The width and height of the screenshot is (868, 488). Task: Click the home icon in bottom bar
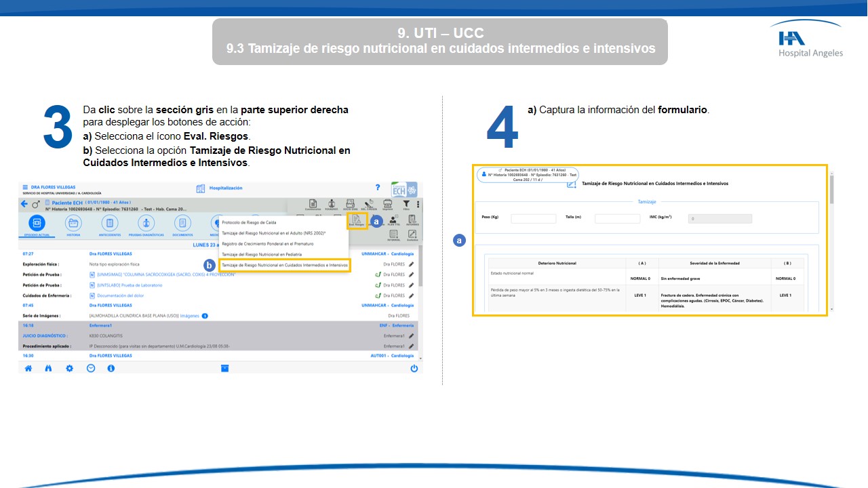point(28,368)
